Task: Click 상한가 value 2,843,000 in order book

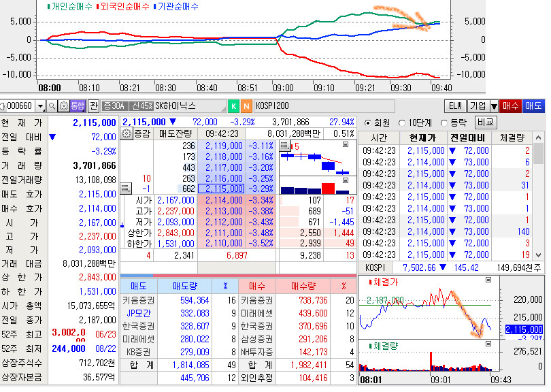Action: [176, 233]
